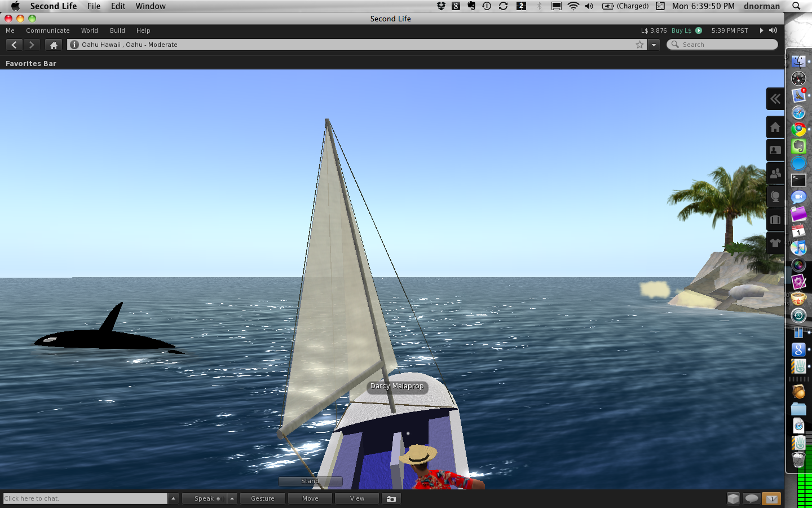The width and height of the screenshot is (812, 508).
Task: Go back with the left arrow button
Action: [x=14, y=45]
